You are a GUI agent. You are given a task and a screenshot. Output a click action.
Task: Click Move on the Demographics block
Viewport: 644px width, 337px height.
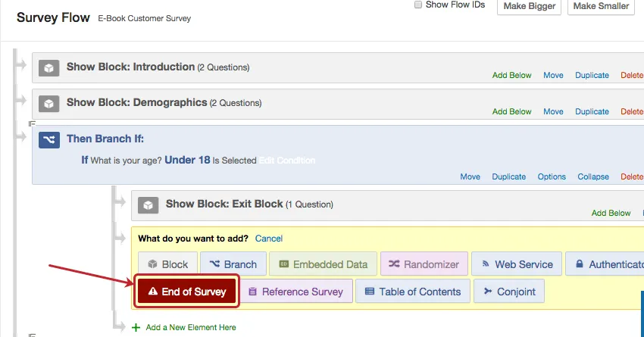tap(553, 111)
